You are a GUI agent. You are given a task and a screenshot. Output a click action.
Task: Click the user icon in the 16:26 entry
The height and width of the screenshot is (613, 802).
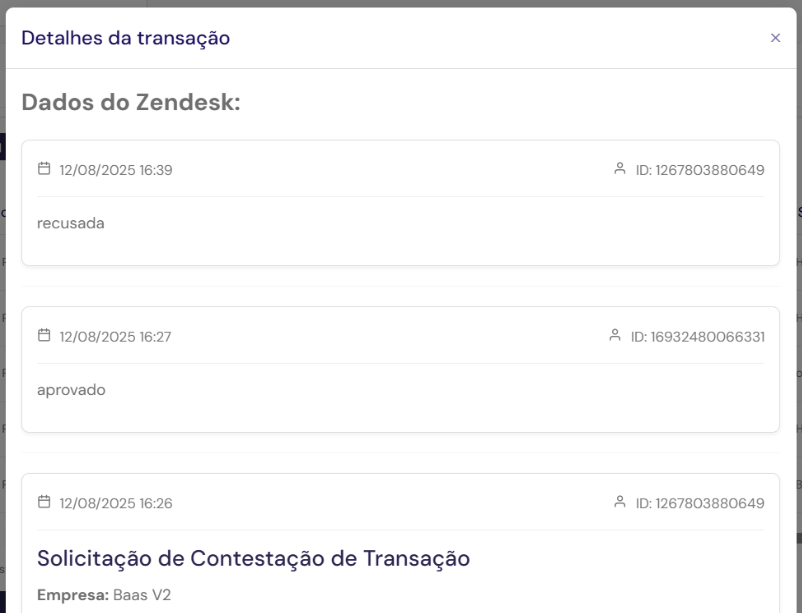(x=619, y=502)
